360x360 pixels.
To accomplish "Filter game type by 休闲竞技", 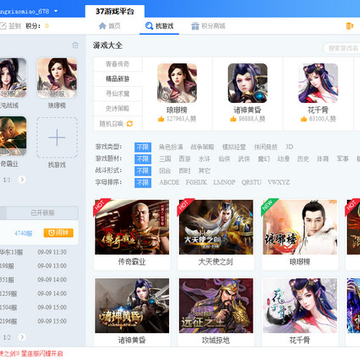I will (x=266, y=147).
